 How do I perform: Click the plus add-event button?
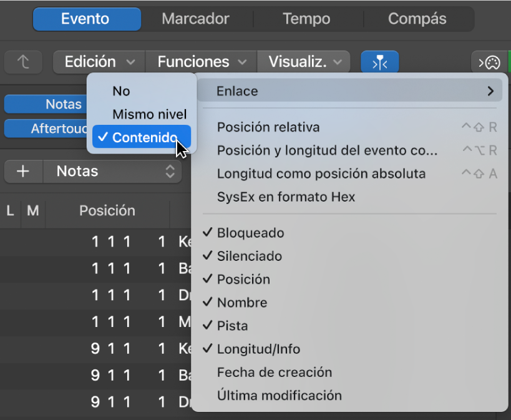(x=24, y=172)
